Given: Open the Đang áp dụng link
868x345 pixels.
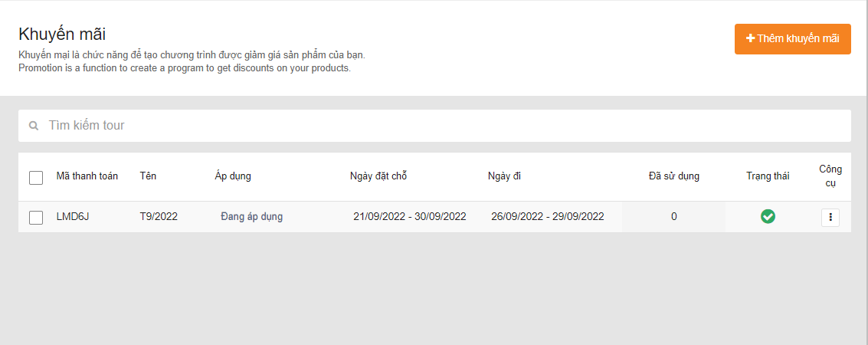Looking at the screenshot, I should [x=251, y=217].
